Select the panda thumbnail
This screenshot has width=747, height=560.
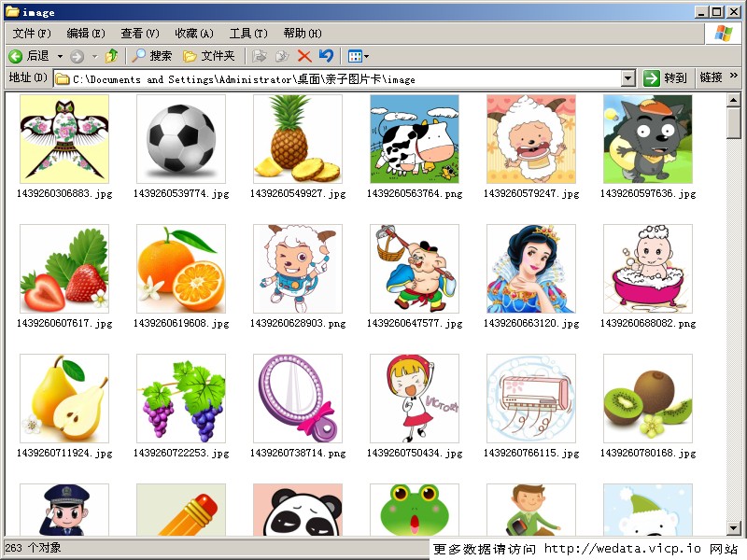pyautogui.click(x=298, y=510)
